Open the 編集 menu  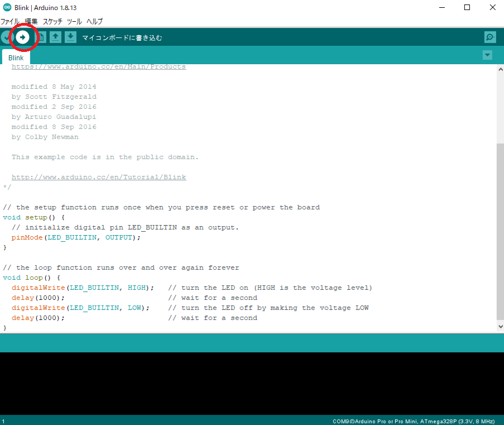point(31,22)
